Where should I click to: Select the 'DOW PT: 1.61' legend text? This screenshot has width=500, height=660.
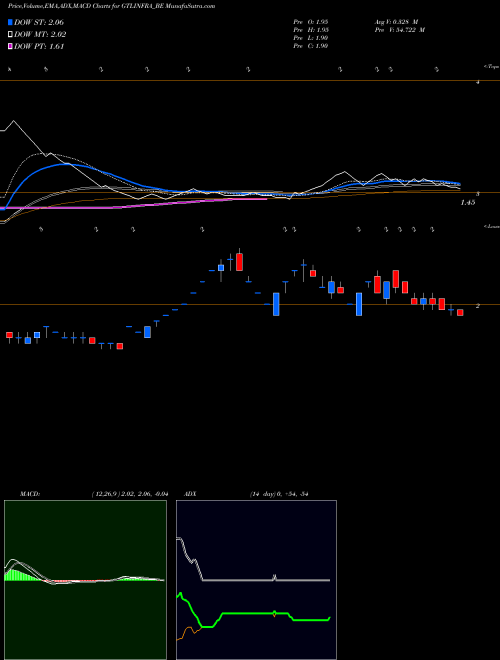(x=39, y=47)
